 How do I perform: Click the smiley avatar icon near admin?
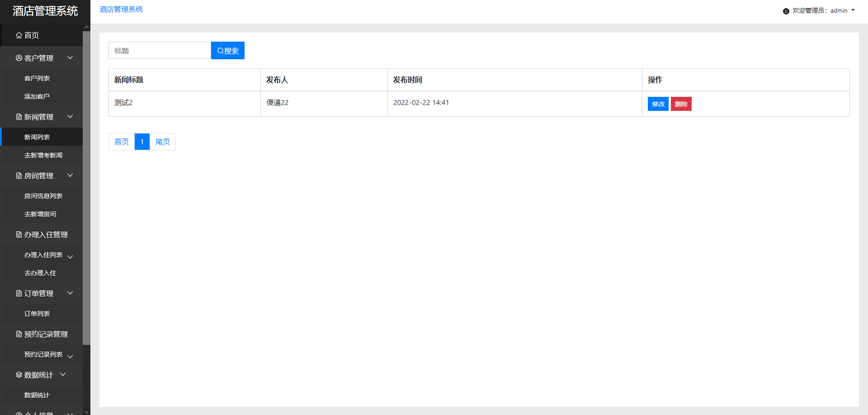pyautogui.click(x=786, y=11)
